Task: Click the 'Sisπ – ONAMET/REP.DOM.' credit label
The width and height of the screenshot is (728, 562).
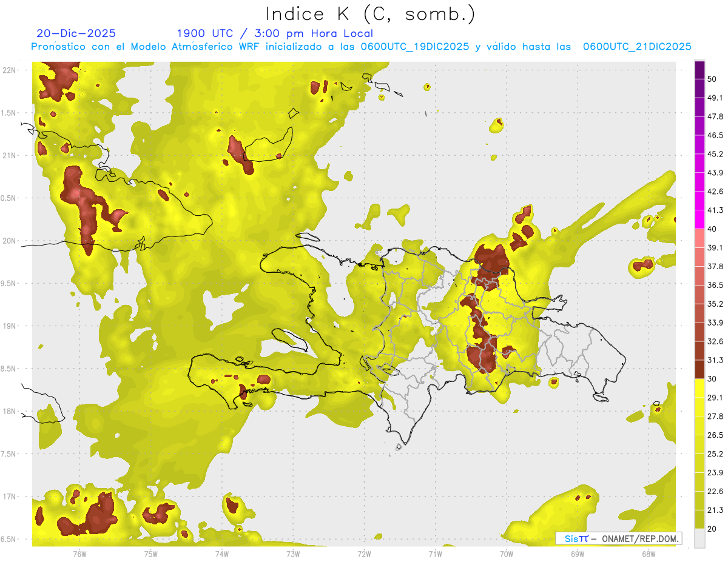Action: tap(619, 538)
